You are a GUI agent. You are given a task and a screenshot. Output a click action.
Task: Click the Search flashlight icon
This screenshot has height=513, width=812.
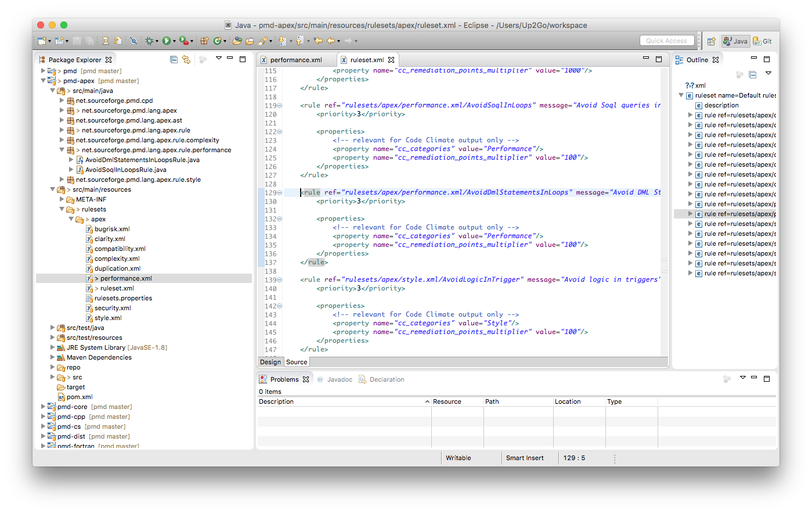(x=264, y=41)
